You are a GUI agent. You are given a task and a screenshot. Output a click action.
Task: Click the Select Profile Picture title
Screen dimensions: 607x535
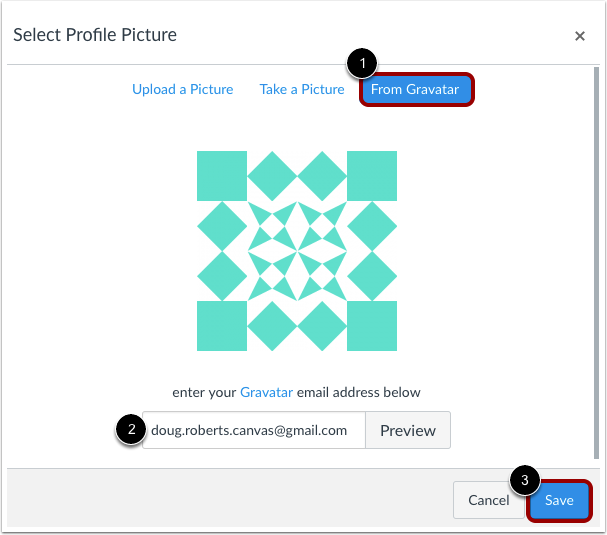[x=95, y=35]
